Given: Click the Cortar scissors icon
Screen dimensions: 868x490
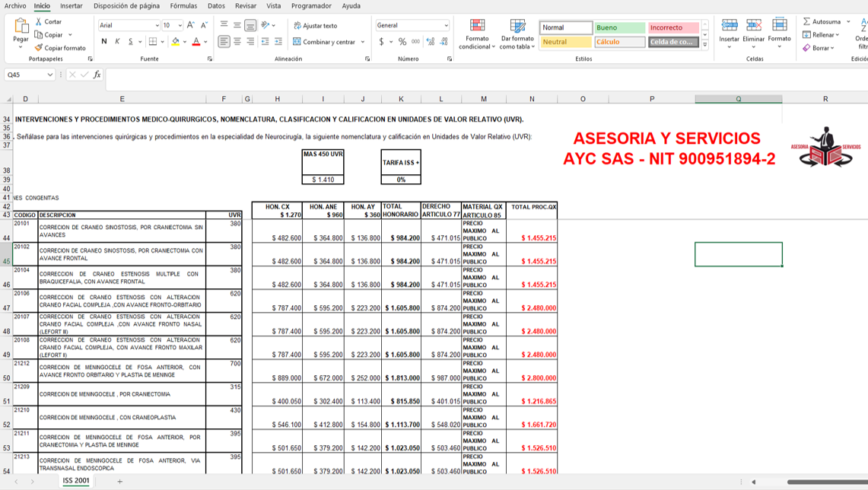Looking at the screenshot, I should pyautogui.click(x=39, y=22).
